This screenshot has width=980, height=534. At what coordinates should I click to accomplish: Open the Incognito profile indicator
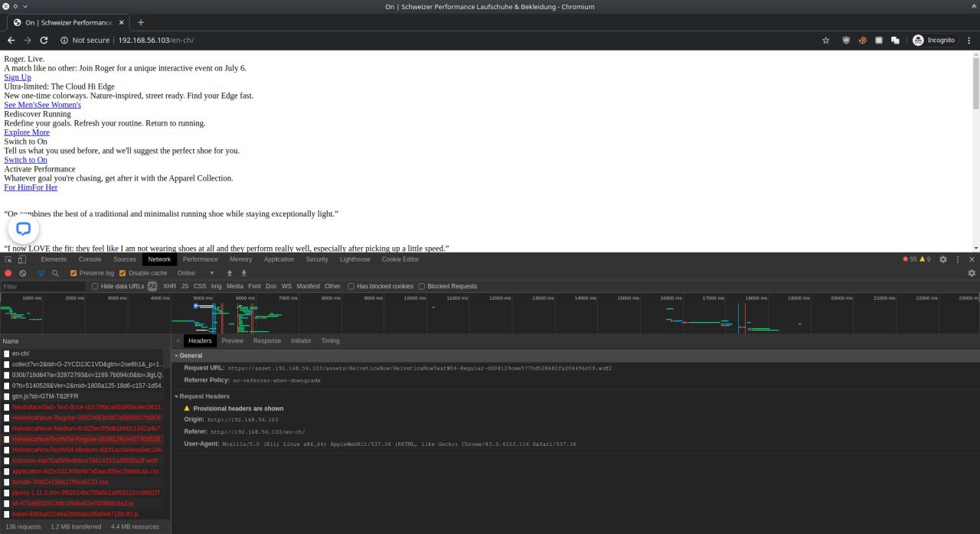(935, 41)
